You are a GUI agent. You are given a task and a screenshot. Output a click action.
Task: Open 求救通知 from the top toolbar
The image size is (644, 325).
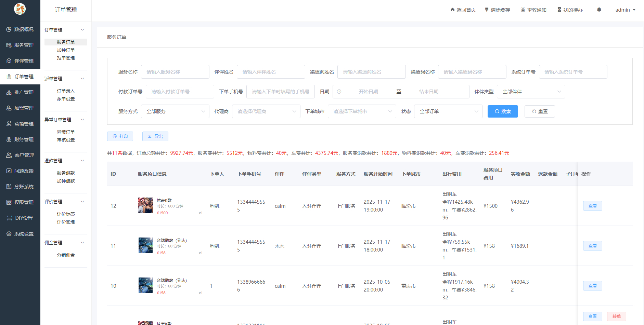(523, 10)
